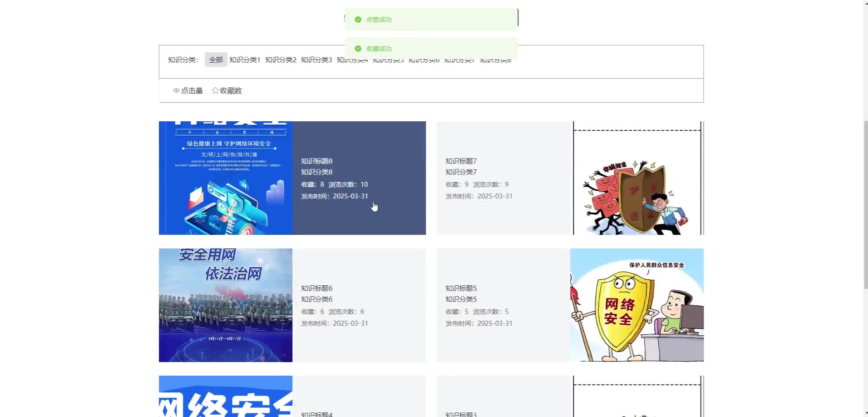Click the 知识分类6 label in the card
The image size is (868, 417).
click(x=317, y=299)
